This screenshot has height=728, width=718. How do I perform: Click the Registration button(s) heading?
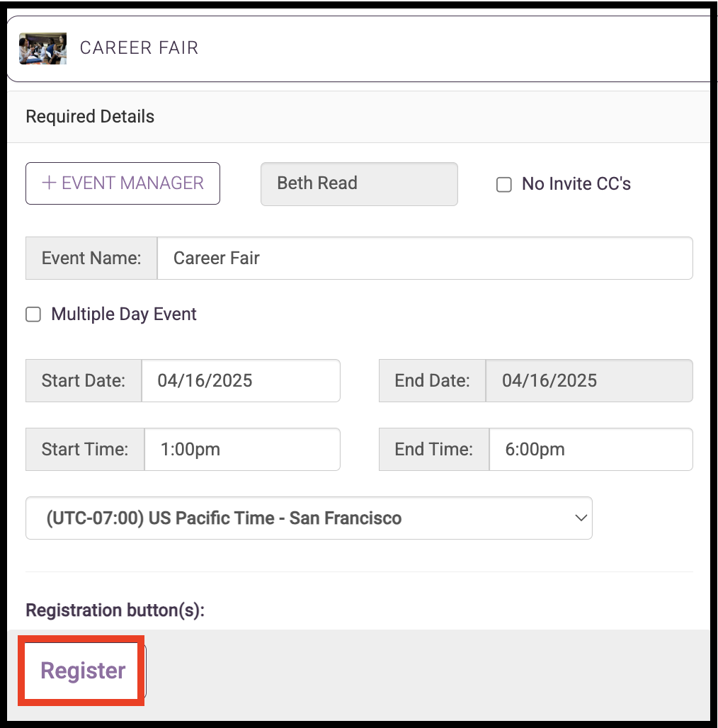pyautogui.click(x=115, y=610)
